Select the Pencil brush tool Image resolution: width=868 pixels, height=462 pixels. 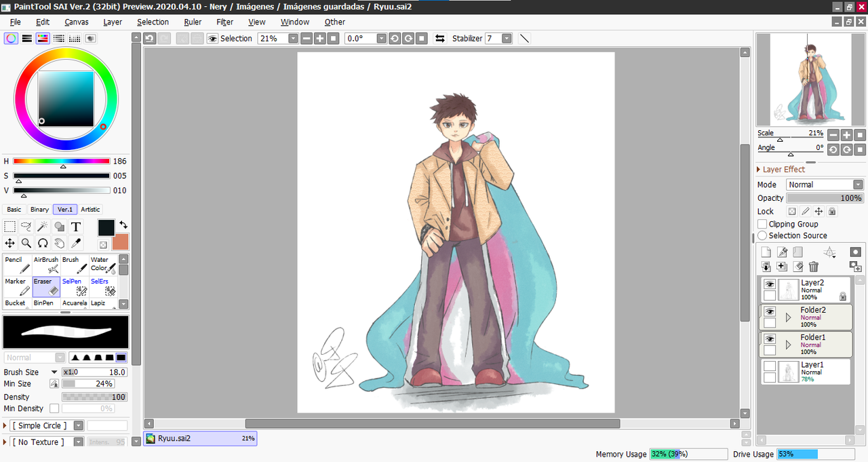tap(17, 265)
